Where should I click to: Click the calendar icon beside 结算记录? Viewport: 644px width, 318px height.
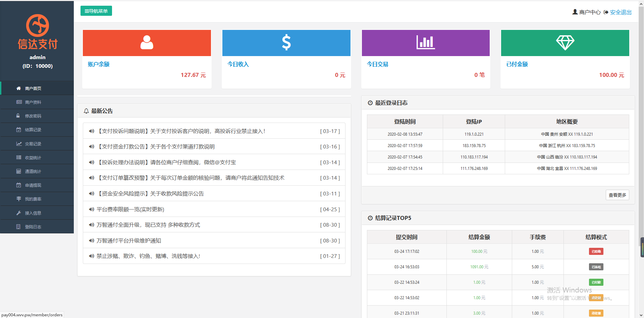coord(19,130)
